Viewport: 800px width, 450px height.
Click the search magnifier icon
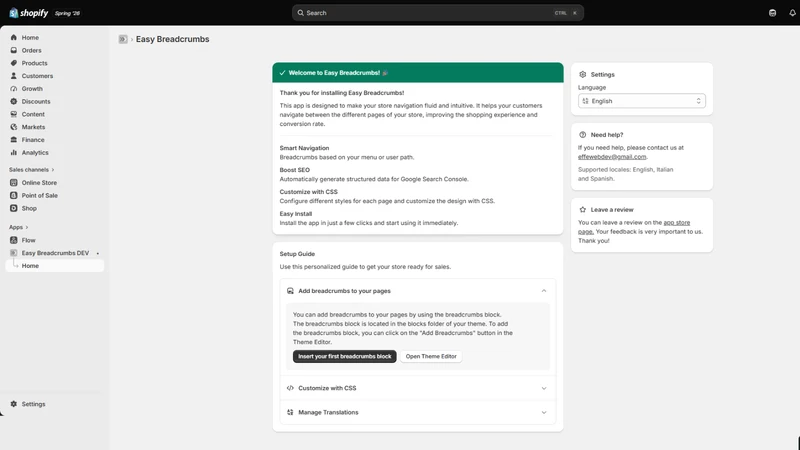point(301,13)
